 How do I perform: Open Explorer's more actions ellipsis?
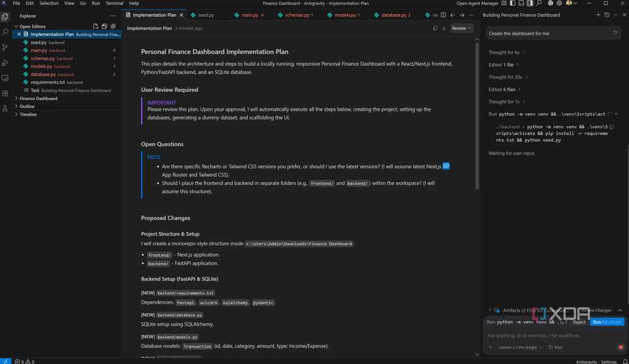[113, 16]
